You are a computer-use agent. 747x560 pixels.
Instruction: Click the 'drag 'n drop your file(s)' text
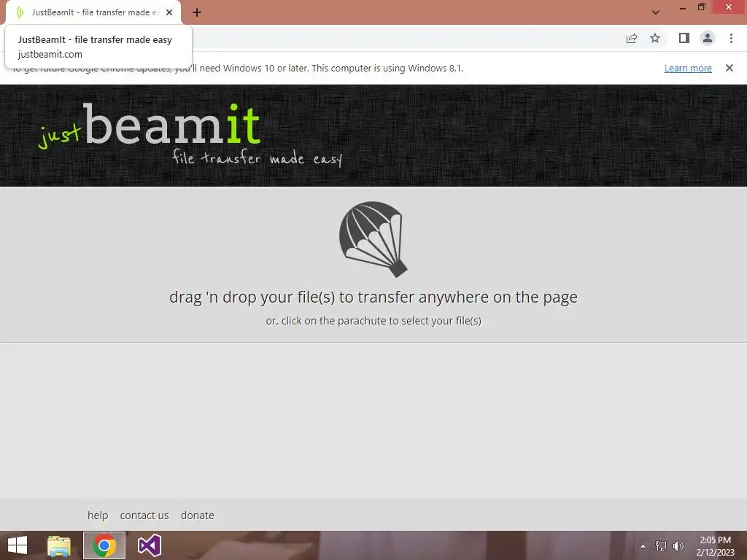tap(373, 297)
